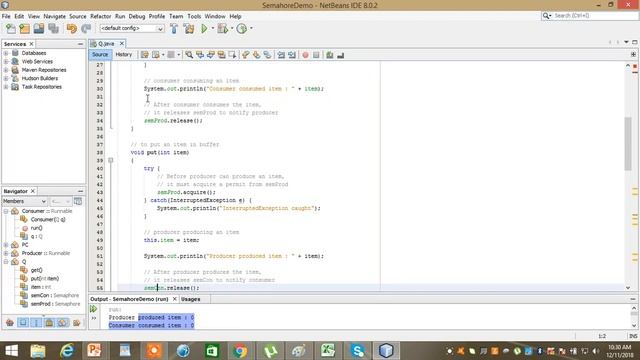Image resolution: width=640 pixels, height=360 pixels.
Task: Expand the Web Services node
Action: [x=6, y=62]
